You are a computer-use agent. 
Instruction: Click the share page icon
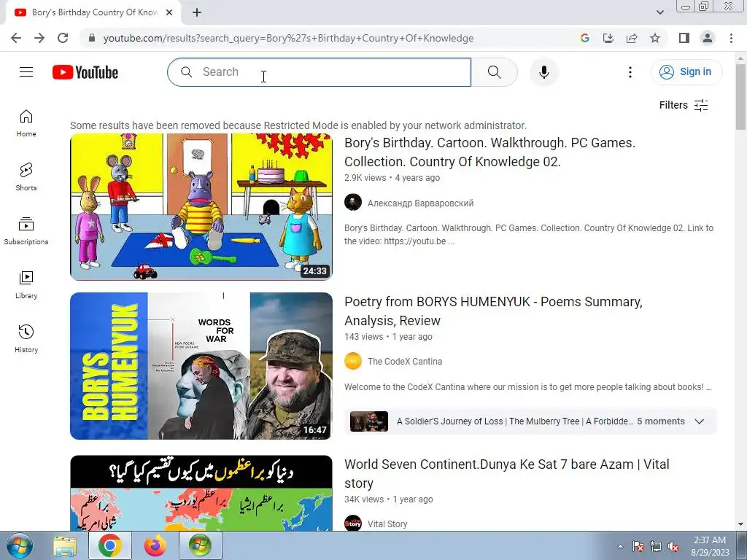pos(632,38)
